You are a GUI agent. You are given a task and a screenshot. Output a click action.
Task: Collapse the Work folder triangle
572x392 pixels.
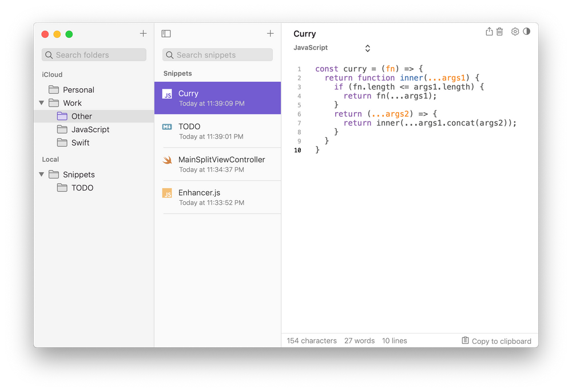[x=42, y=103]
